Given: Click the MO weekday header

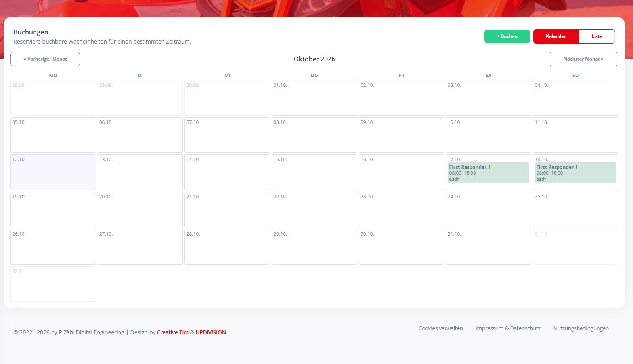Looking at the screenshot, I should tap(53, 75).
